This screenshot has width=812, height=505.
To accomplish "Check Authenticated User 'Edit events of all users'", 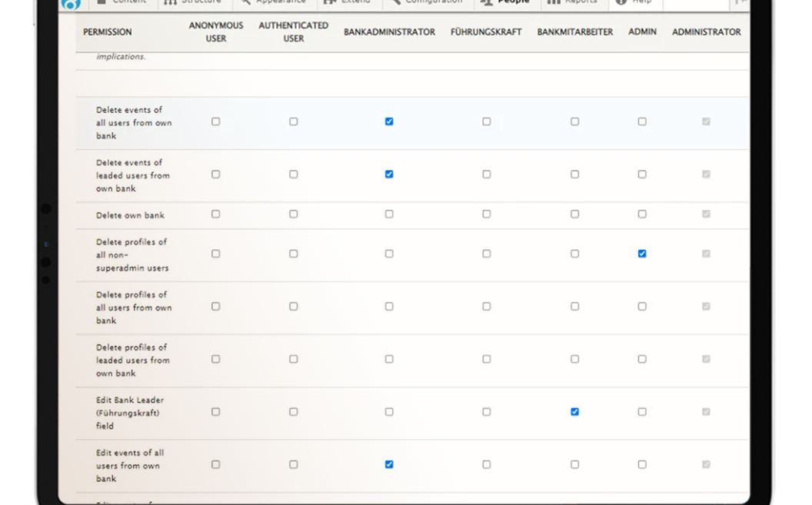I will (x=293, y=463).
